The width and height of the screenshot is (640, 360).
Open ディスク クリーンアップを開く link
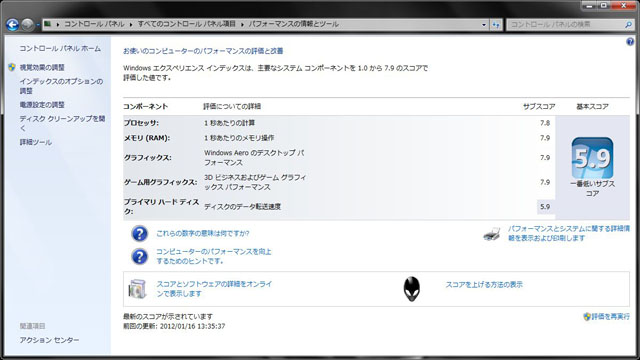click(62, 123)
